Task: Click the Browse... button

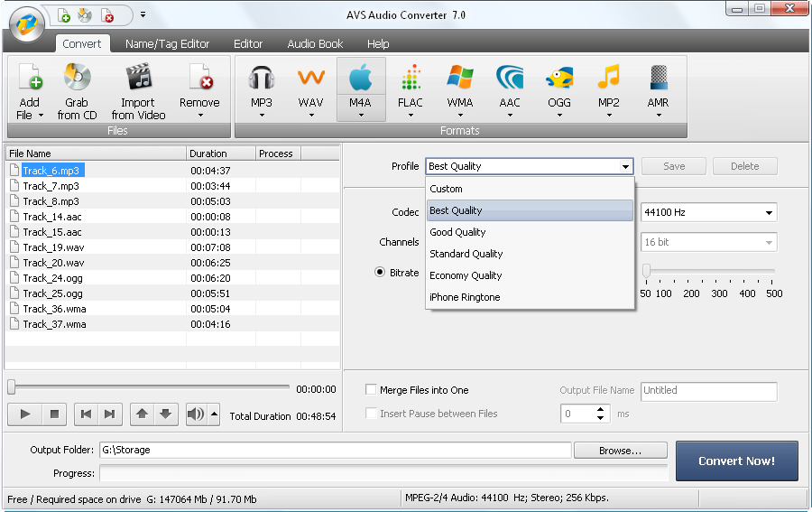Action: coord(621,451)
